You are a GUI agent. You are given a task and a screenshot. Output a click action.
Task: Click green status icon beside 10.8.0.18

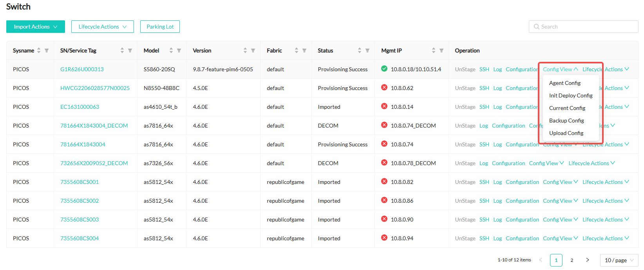point(384,69)
